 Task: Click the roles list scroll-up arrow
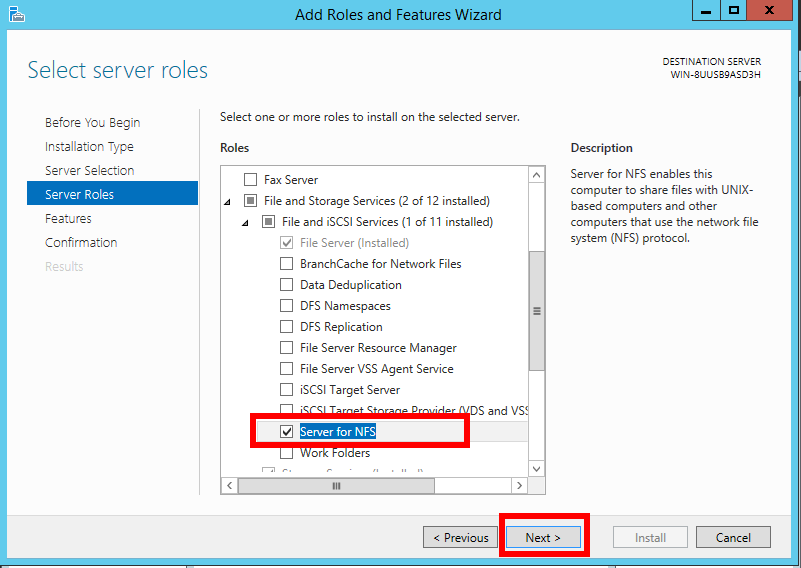pos(537,176)
